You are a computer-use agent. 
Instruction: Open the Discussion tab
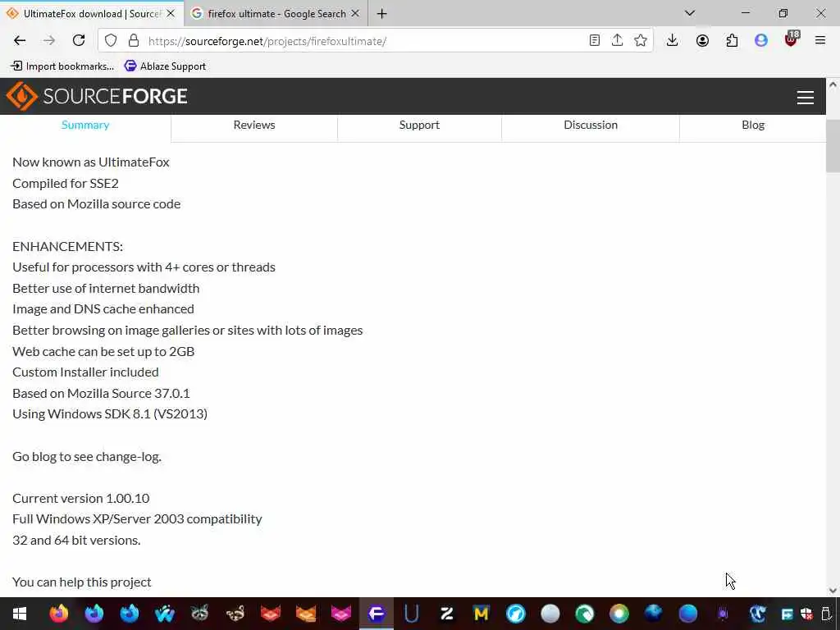(x=591, y=126)
